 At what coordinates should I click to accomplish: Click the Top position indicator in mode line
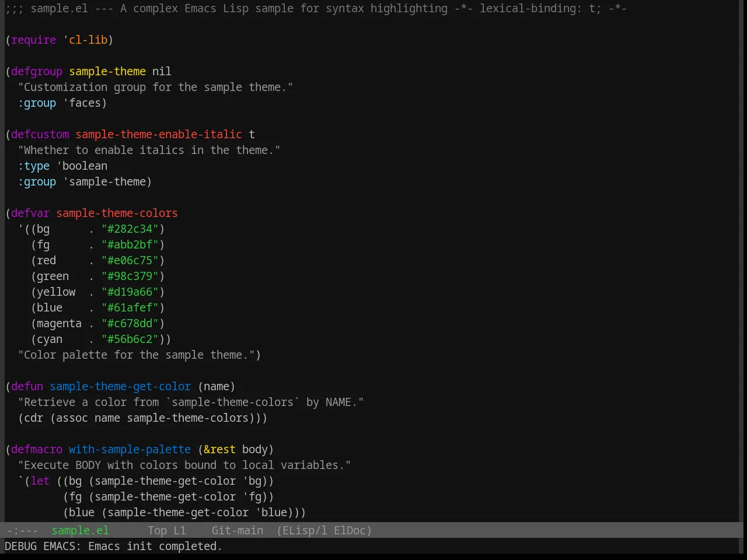click(157, 530)
